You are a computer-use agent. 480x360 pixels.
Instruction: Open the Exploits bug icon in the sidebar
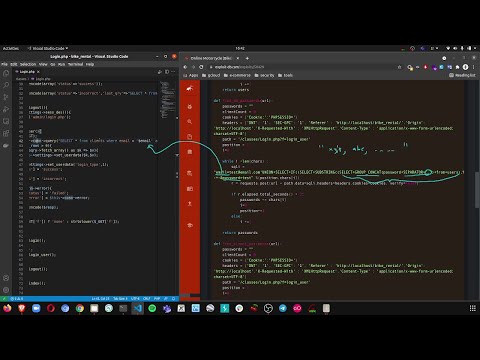point(190,107)
